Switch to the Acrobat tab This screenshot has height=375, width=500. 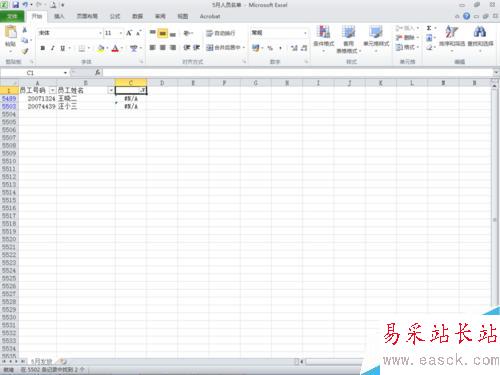tap(210, 16)
